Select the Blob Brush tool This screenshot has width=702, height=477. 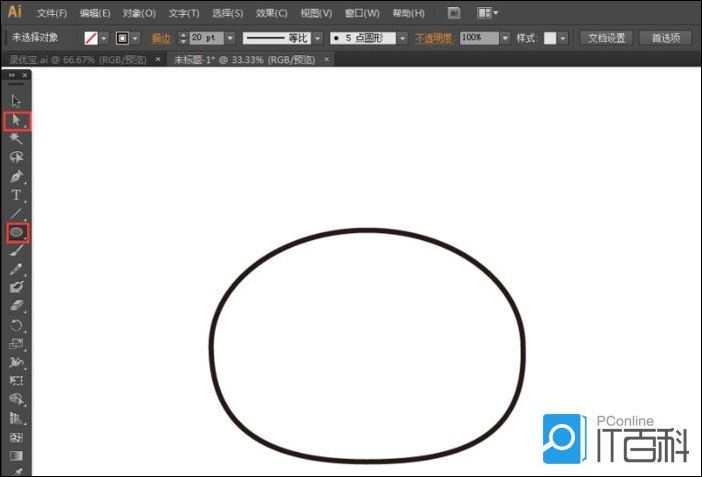tap(16, 288)
